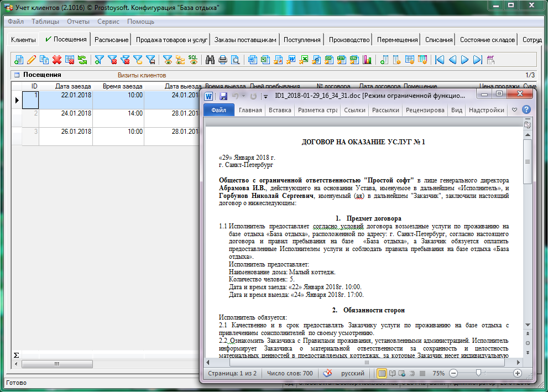
Task: Click the blue Файл button in Word
Action: (219, 110)
